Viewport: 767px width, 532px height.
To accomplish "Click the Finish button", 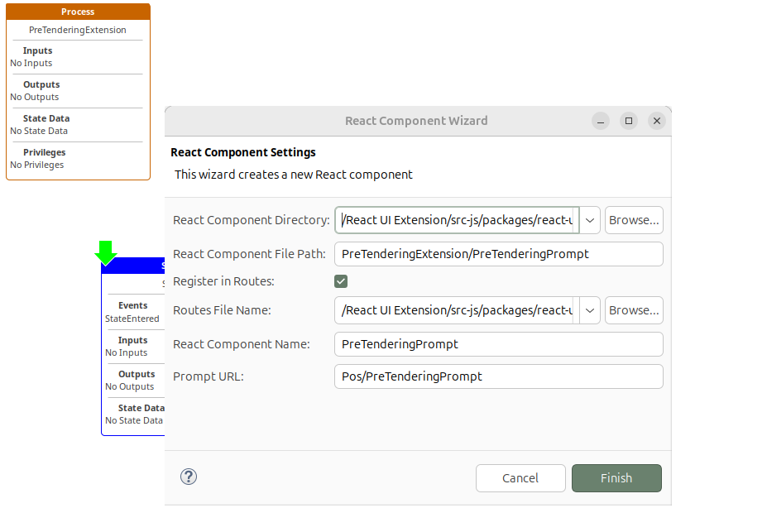I will tap(616, 477).
